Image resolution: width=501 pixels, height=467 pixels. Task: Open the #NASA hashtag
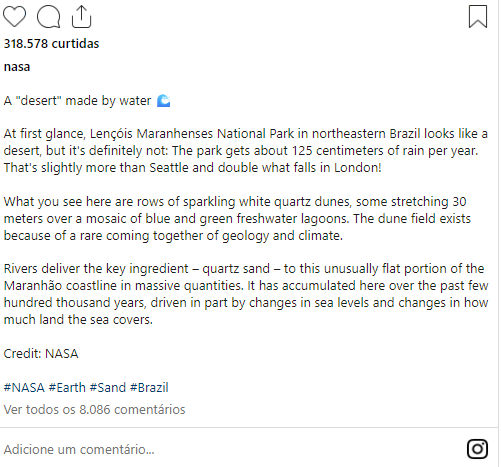(24, 388)
